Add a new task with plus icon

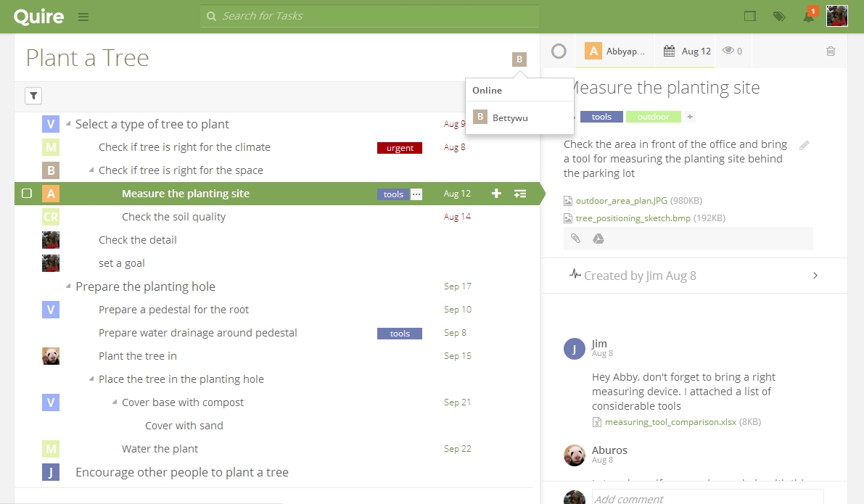click(x=496, y=194)
